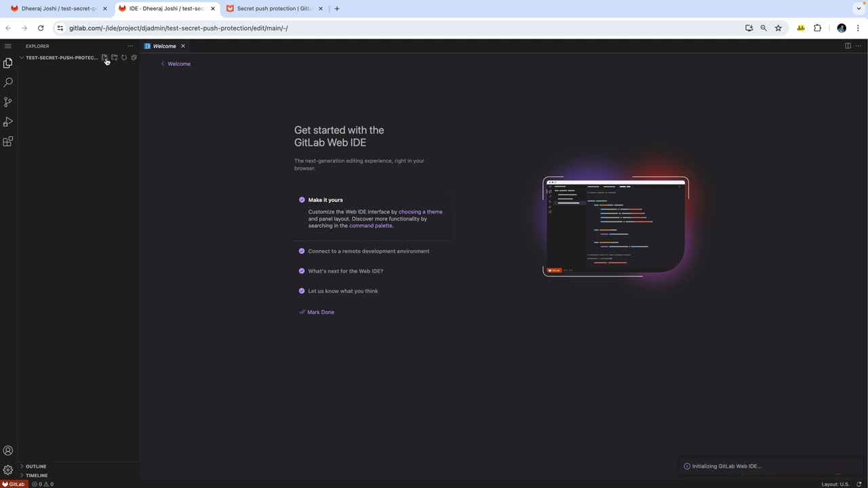Click the Web IDE preview illustration

tap(616, 227)
